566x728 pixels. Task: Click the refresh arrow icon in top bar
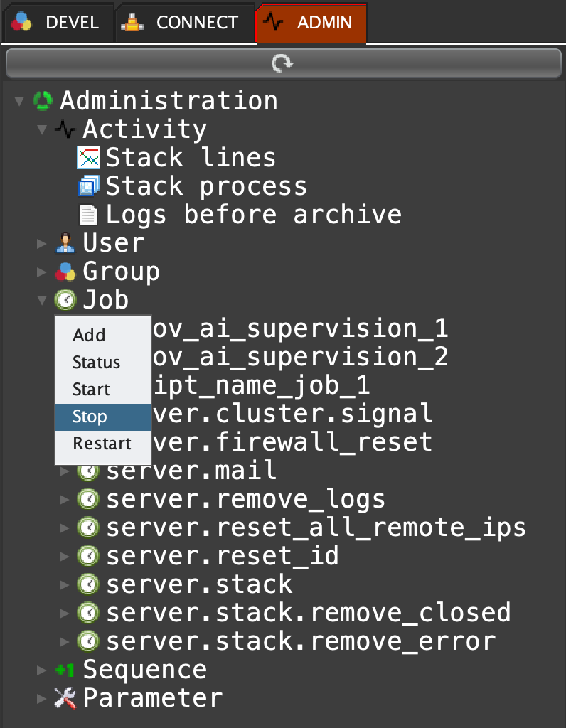[x=282, y=64]
